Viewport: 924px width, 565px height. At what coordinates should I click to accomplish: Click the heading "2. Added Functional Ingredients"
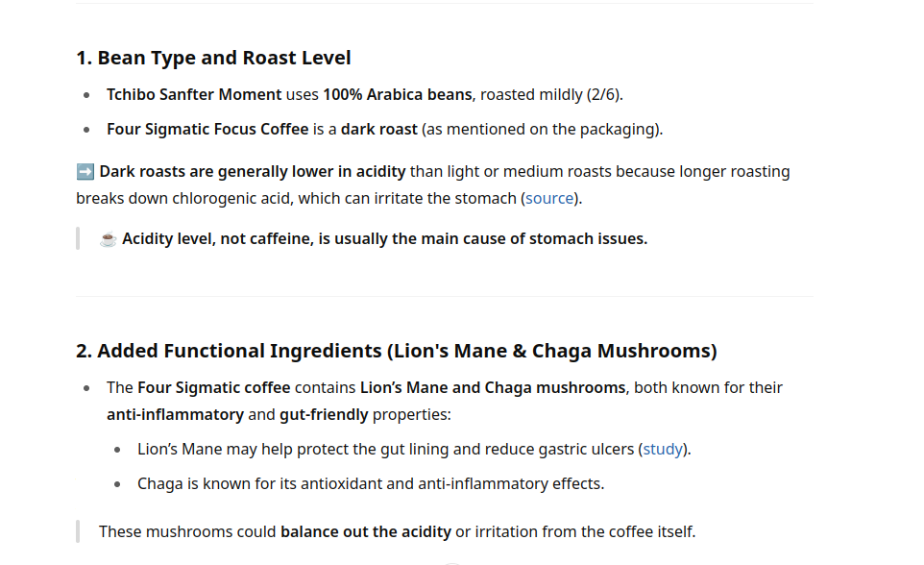[x=397, y=351]
